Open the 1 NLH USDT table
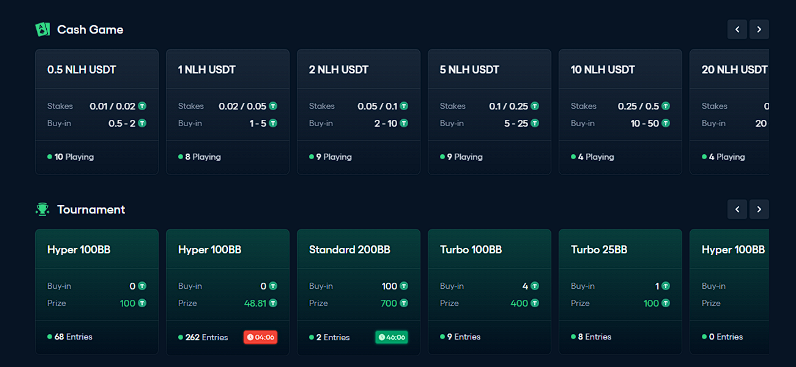Image resolution: width=796 pixels, height=367 pixels. pyautogui.click(x=228, y=112)
